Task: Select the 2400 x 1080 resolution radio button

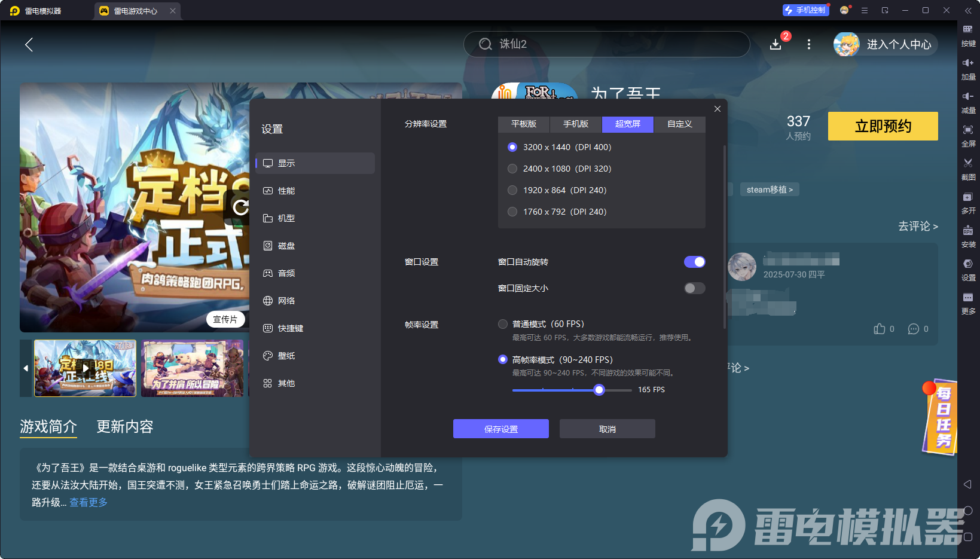Action: [512, 168]
